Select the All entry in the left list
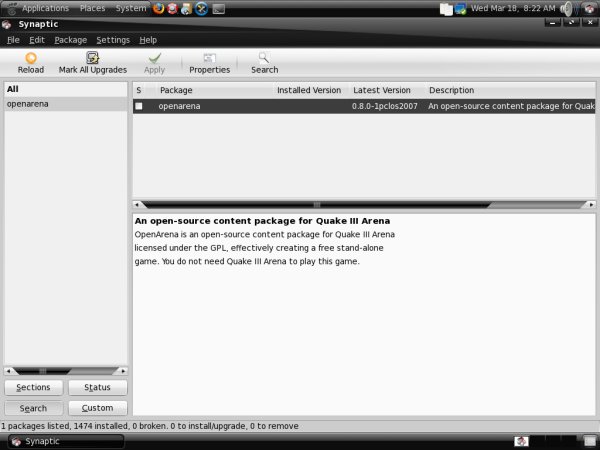The height and width of the screenshot is (450, 600). coord(65,89)
